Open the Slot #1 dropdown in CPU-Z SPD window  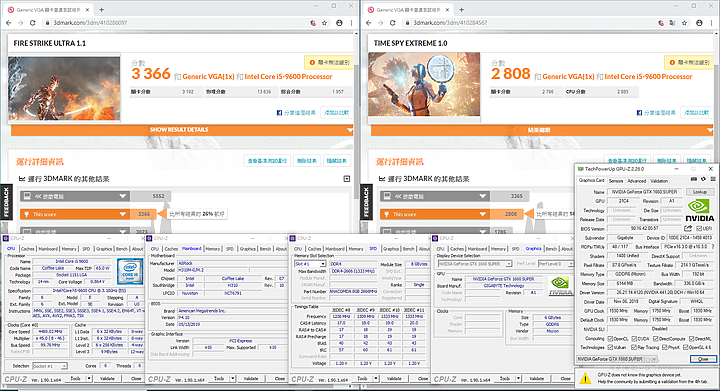310,264
